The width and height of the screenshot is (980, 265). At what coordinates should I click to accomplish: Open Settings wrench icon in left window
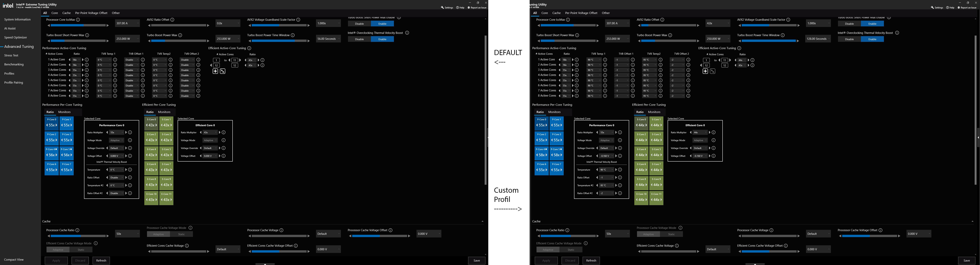pos(442,8)
